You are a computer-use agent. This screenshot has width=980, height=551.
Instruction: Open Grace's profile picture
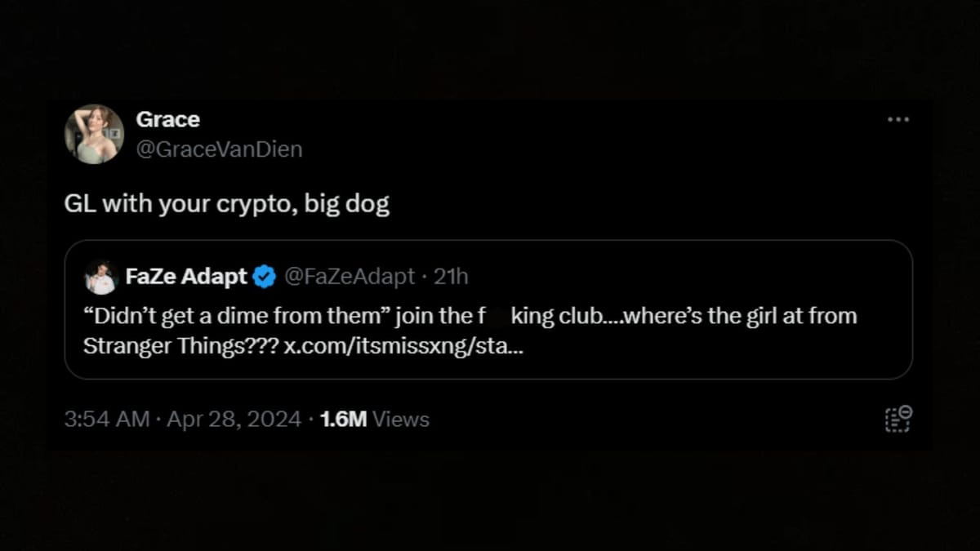pyautogui.click(x=93, y=134)
